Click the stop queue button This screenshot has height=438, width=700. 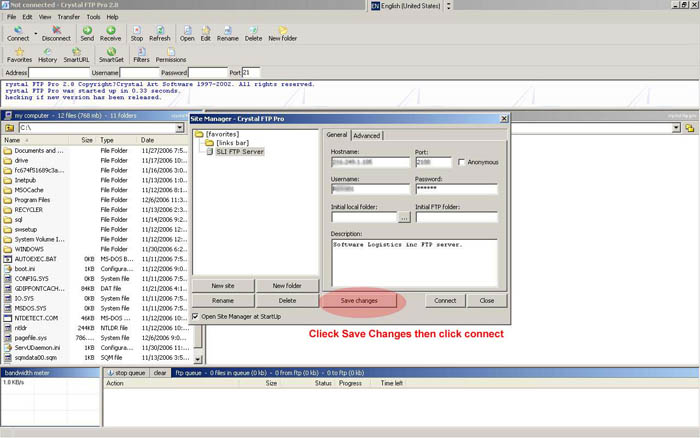[126, 373]
